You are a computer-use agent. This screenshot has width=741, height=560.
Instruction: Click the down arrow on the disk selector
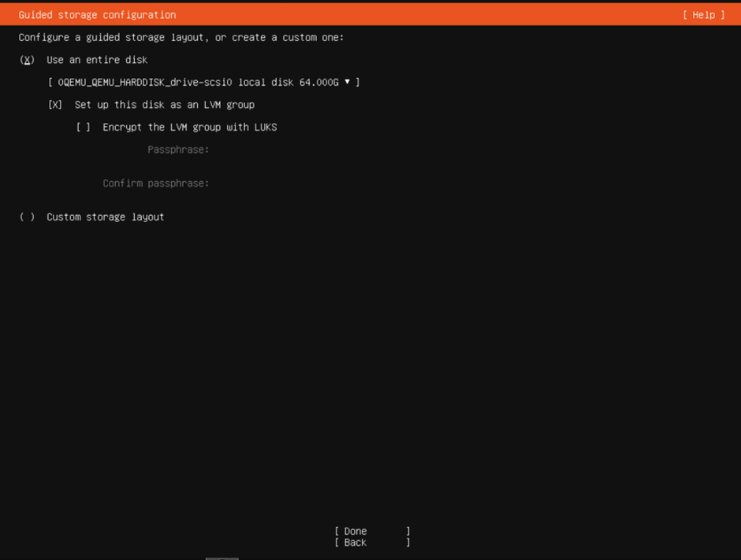(x=347, y=82)
